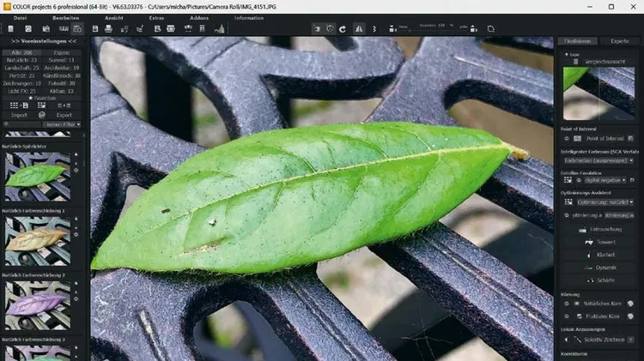Select the Natürlich Farbverschiebung 2 thumbnail

[x=38, y=305]
